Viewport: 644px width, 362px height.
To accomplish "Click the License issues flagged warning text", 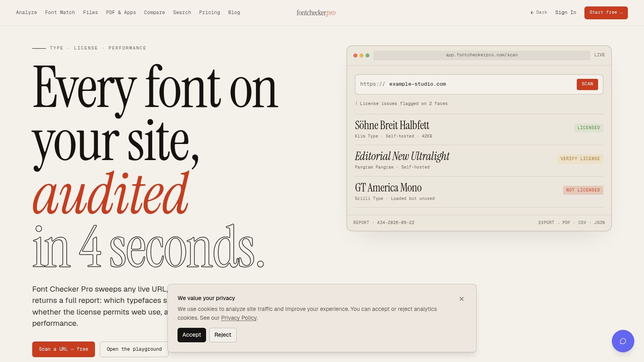I will point(401,104).
